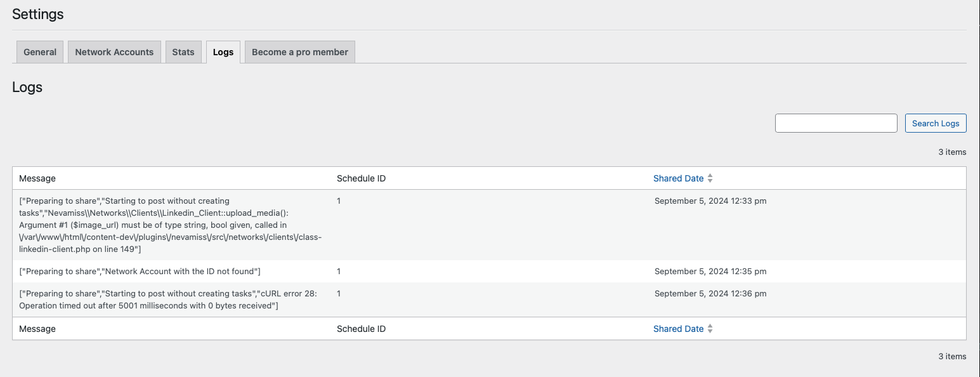Click the 12:36 pm shared date cell
The height and width of the screenshot is (377, 980).
click(x=710, y=294)
